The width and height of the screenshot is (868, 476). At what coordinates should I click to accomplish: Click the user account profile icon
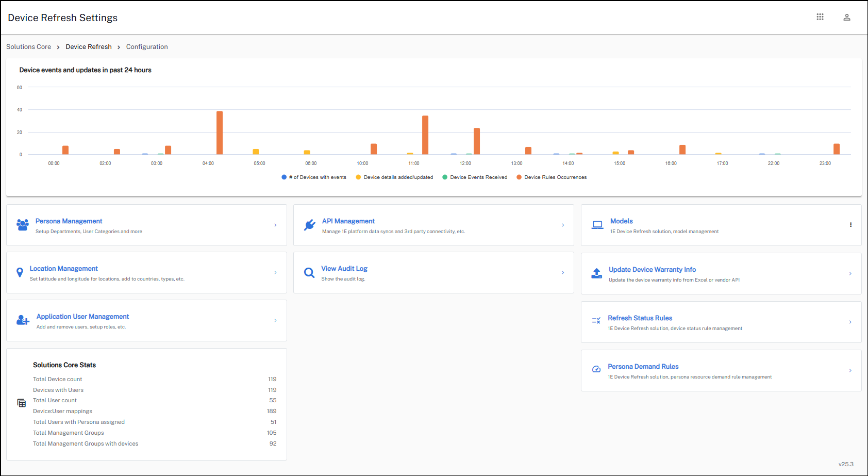846,17
